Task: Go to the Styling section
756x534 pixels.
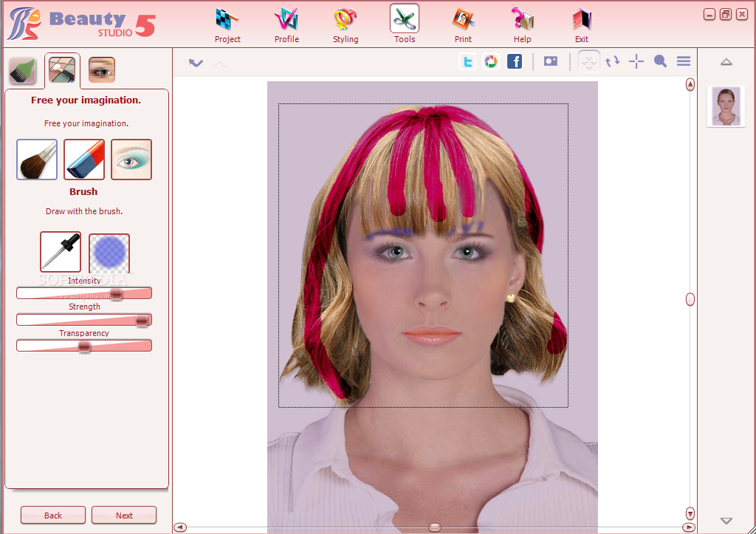Action: coord(346,26)
